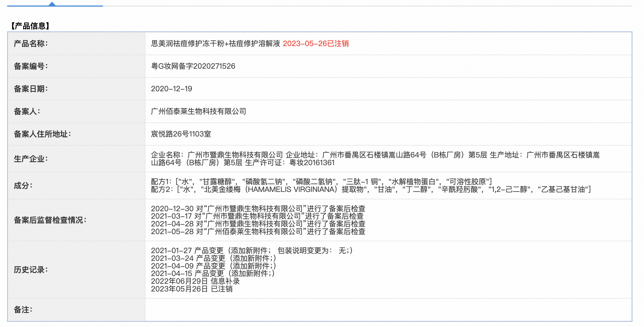Viewport: 644px width, 327px height.
Task: Click the 2022年06月29日 信息补录 entry
Action: point(195,281)
